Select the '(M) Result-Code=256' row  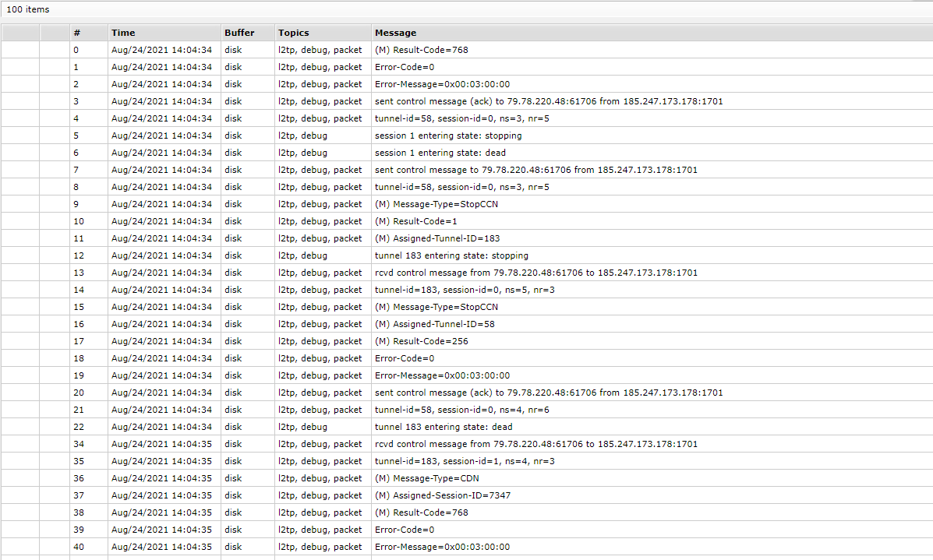click(x=421, y=341)
